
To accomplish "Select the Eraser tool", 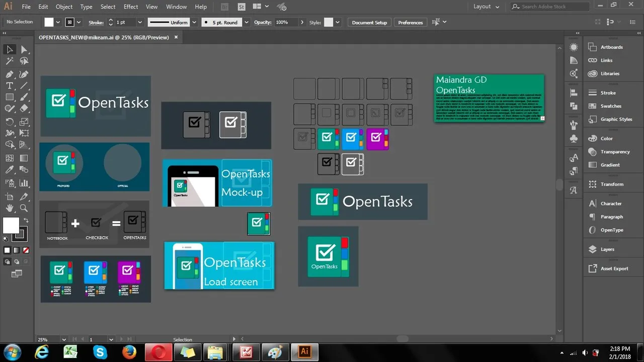I will tap(24, 108).
